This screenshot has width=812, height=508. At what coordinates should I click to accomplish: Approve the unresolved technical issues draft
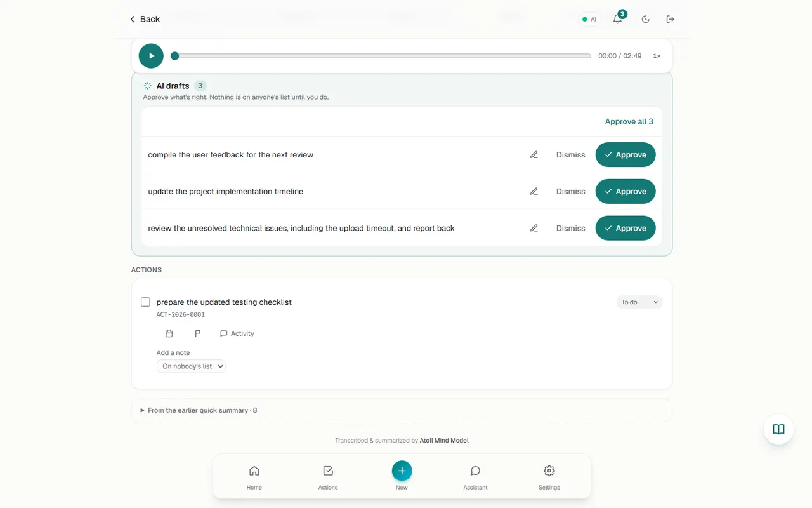(x=625, y=229)
